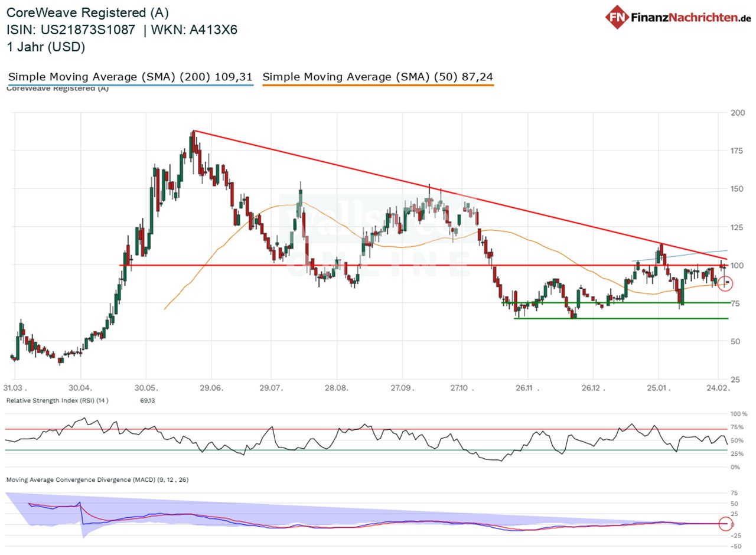Click the red circle at the MACD line end

click(x=725, y=524)
